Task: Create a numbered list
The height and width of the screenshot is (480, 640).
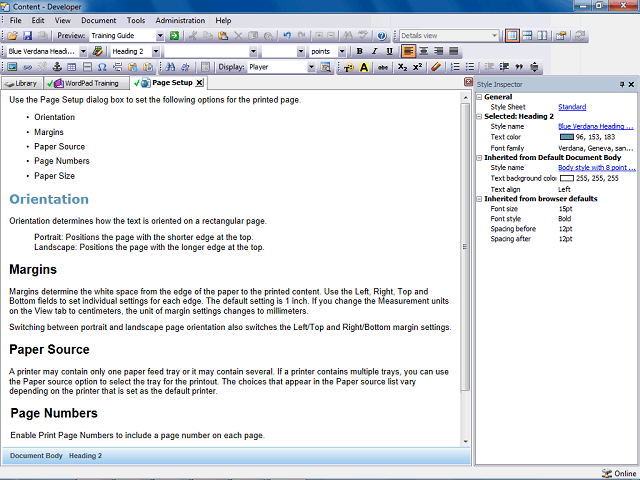Action: 455,67
